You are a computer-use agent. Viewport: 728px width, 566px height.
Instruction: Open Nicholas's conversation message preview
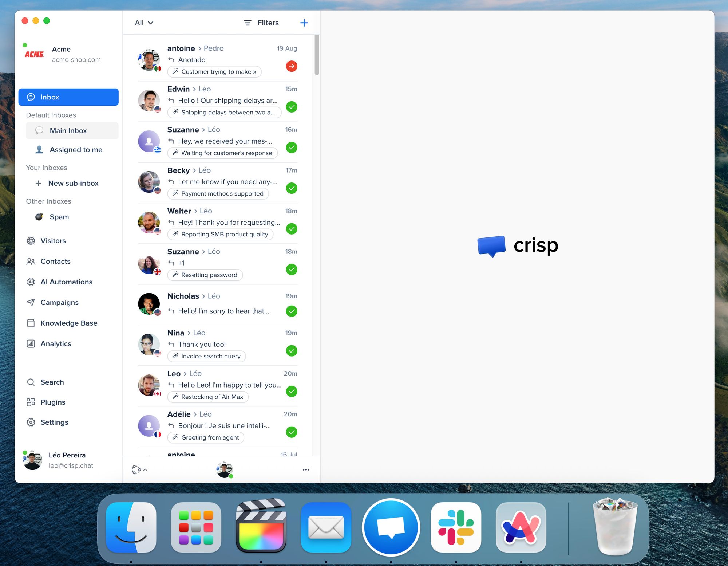click(x=224, y=311)
